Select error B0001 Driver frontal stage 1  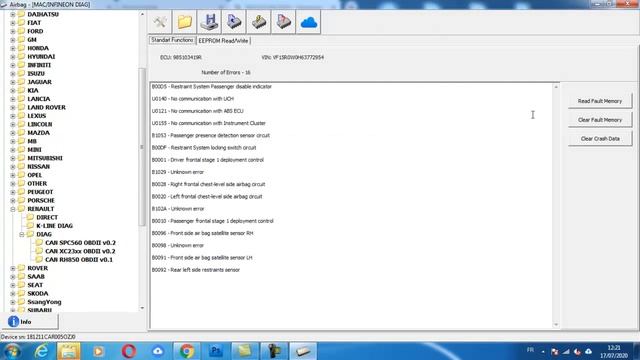(x=208, y=160)
